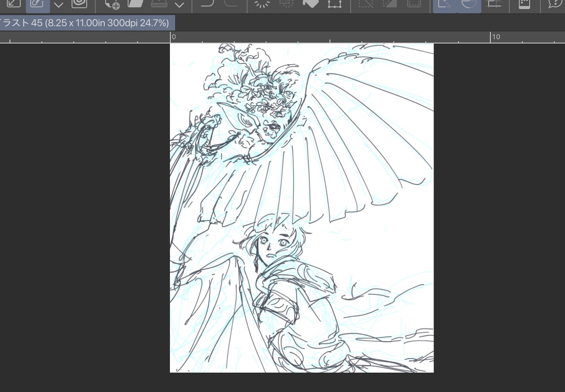Click the Deselect dashed-square icon
Screen dimensions: 565x392
click(366, 4)
